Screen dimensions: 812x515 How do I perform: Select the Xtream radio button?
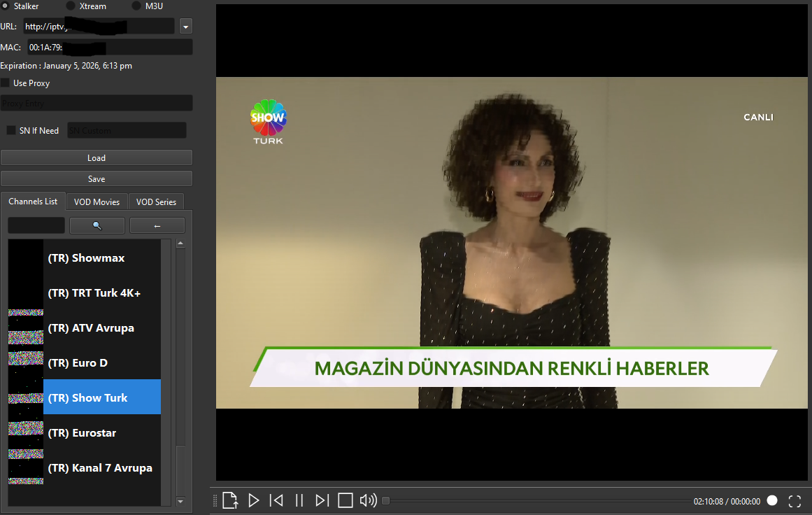click(x=71, y=6)
